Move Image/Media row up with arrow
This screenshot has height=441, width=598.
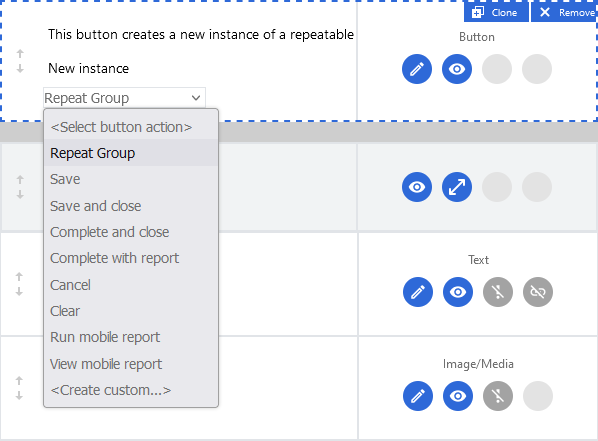[19, 380]
